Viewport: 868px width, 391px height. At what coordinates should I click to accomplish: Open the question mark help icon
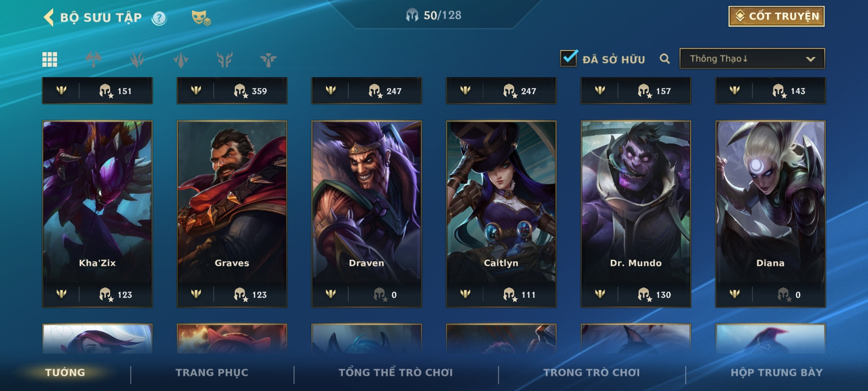tap(159, 18)
